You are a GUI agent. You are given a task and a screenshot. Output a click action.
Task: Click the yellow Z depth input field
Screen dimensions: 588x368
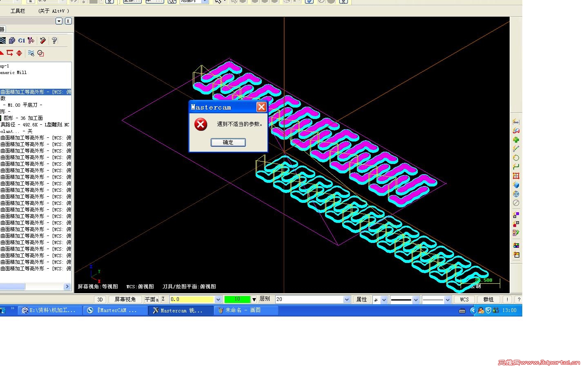click(192, 299)
